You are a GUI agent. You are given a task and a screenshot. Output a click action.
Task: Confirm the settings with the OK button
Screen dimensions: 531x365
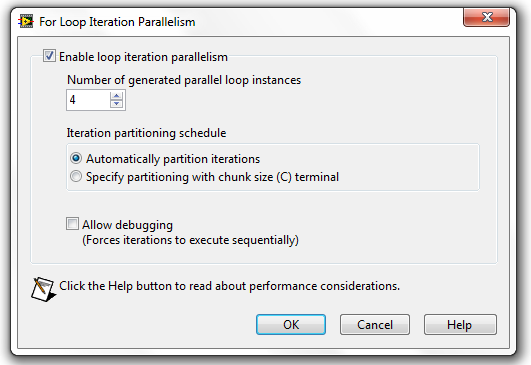coord(291,324)
